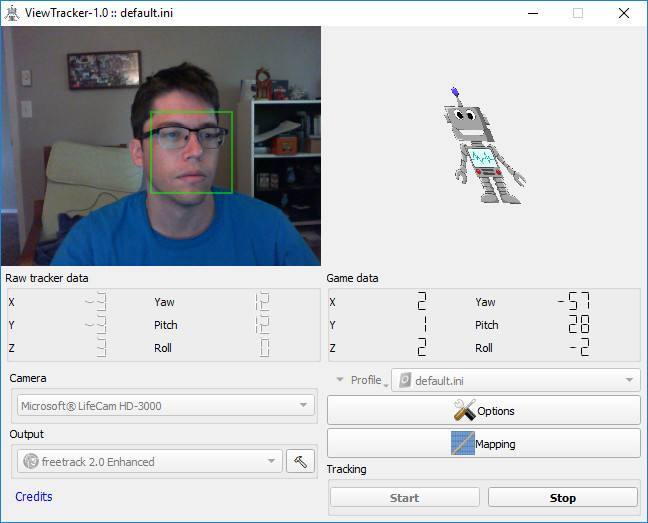
Task: Expand the Microsoft LifeCam HD-3000 camera dropdown
Action: (x=166, y=406)
